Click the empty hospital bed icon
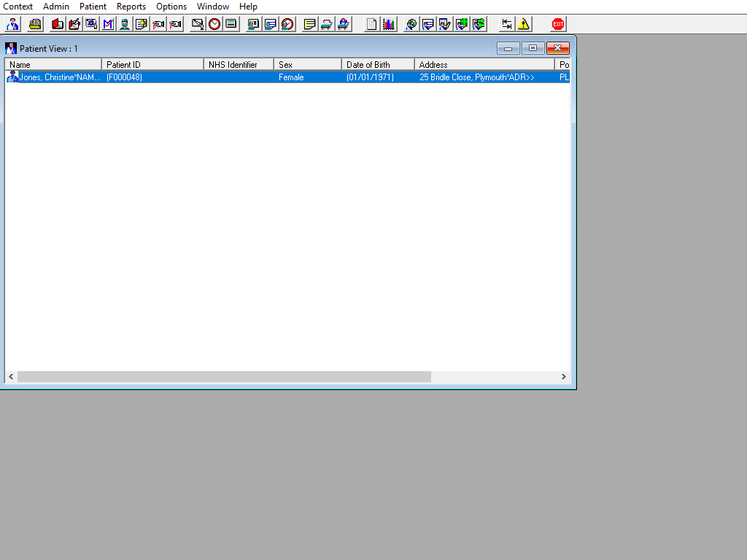Screen dimensions: 747x560 click(326, 24)
